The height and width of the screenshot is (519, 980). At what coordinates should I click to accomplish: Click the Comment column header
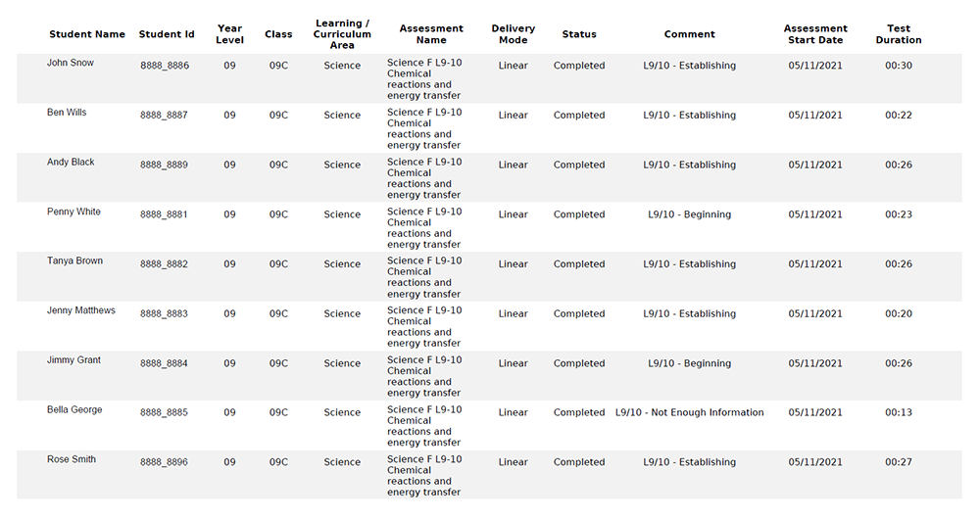689,34
